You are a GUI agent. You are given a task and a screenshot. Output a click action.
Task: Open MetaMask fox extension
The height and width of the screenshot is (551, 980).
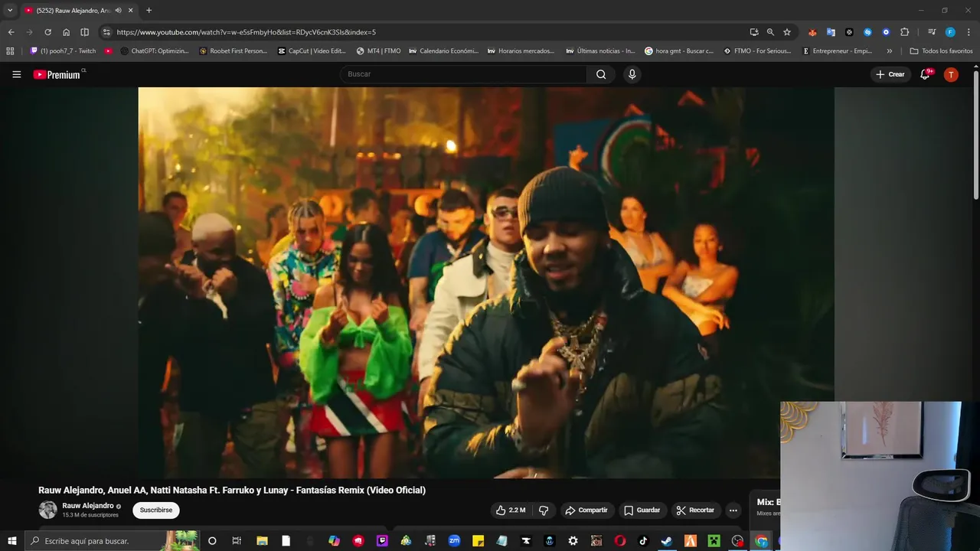click(812, 32)
